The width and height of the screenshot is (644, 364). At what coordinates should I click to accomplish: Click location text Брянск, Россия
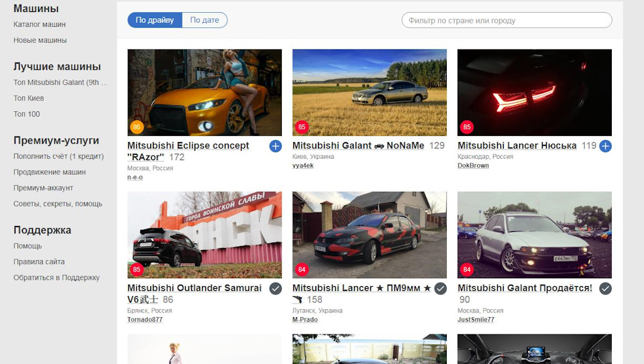pos(150,310)
